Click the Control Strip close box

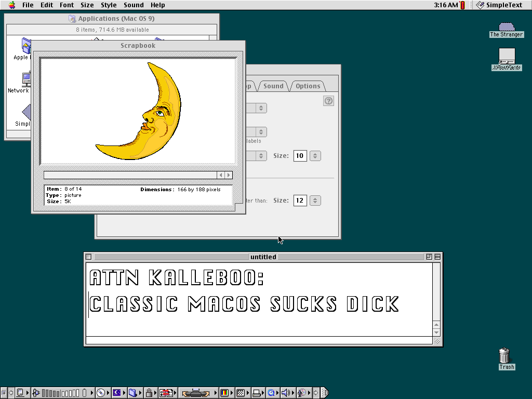(x=4, y=393)
